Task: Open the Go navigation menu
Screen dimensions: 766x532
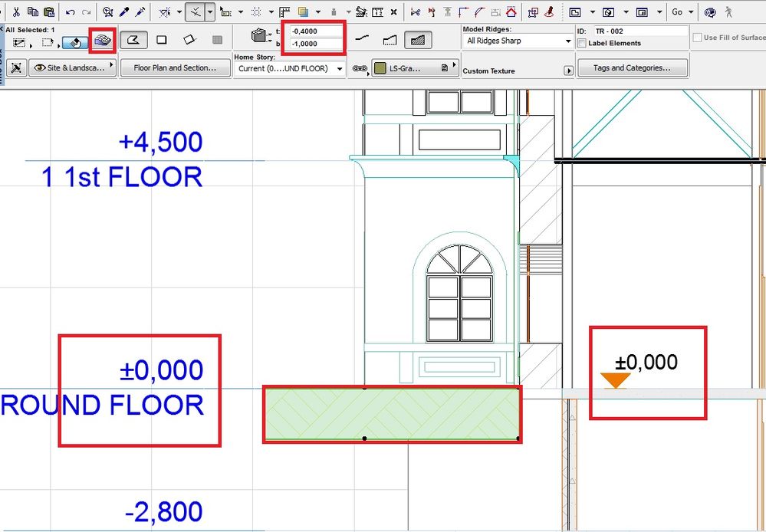Action: click(x=681, y=11)
